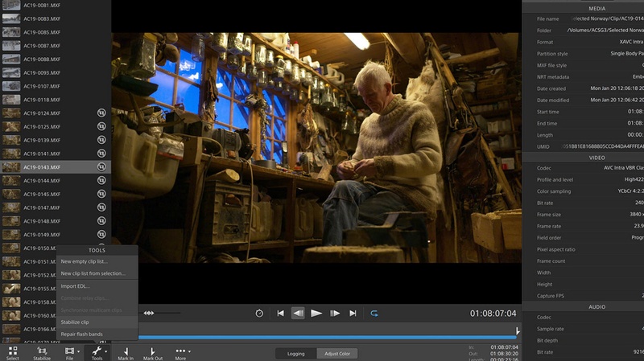This screenshot has height=361, width=644.
Task: Select Repair flash bands menu item
Action: point(81,334)
